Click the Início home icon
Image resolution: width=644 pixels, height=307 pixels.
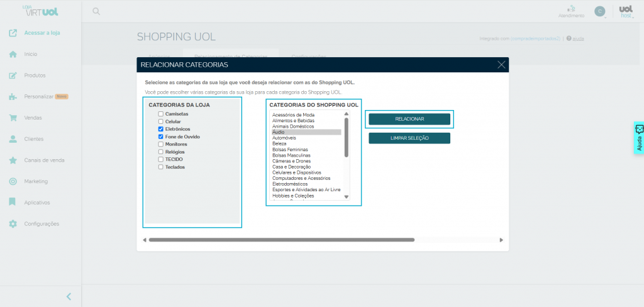[13, 54]
